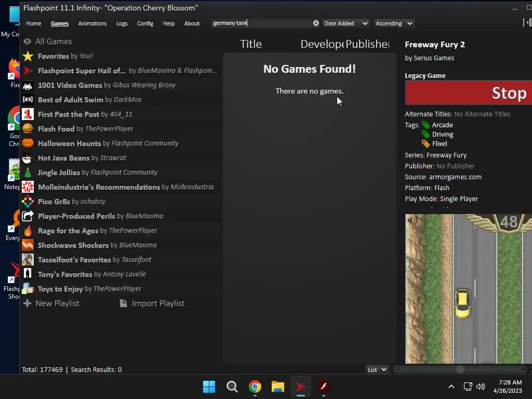Sort by the Developer column header
532x399 pixels.
pos(322,44)
